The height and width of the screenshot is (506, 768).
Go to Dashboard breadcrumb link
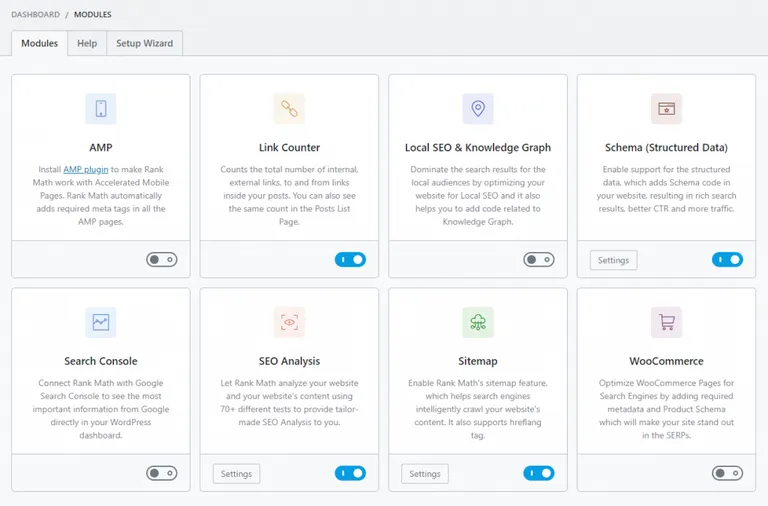click(x=36, y=15)
